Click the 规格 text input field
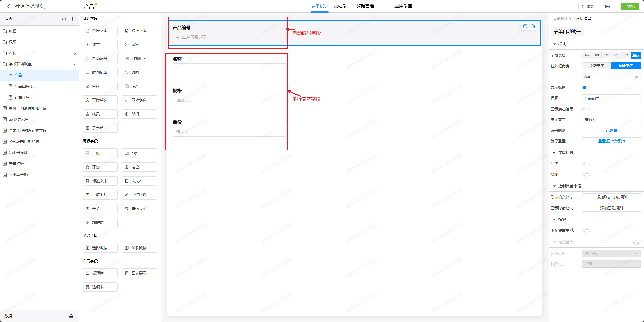644x322 pixels. coord(229,100)
